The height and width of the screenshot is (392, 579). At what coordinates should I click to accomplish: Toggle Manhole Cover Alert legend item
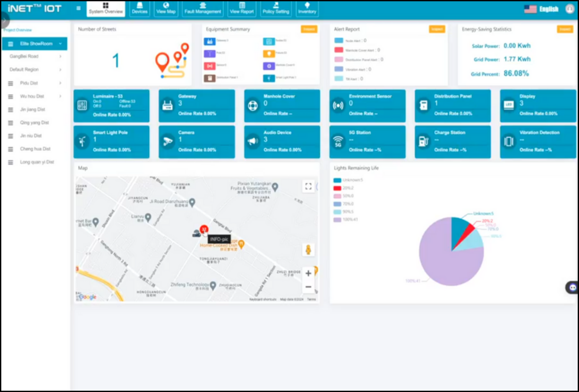339,50
